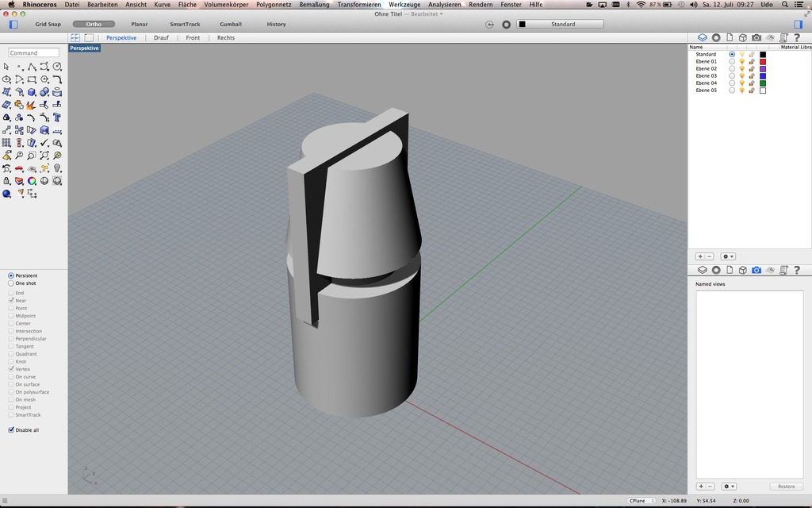
Task: Enable the Midpoint object snap
Action: [x=11, y=316]
